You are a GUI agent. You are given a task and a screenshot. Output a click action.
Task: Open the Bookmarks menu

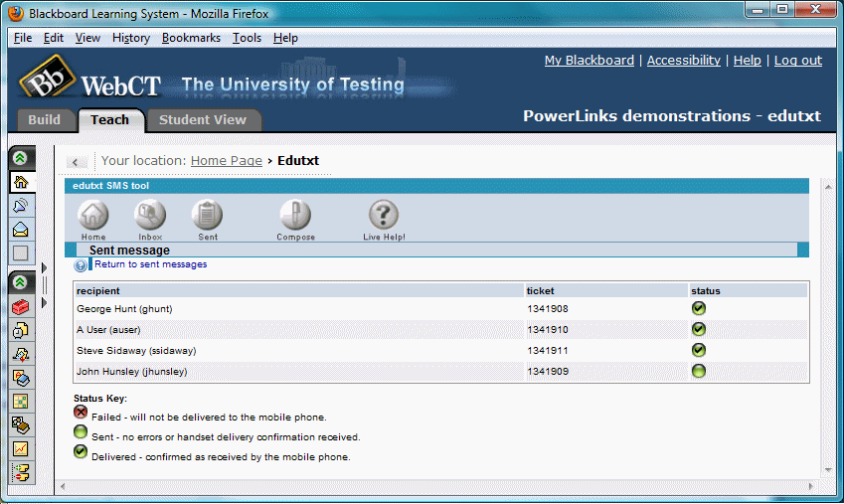pos(191,38)
